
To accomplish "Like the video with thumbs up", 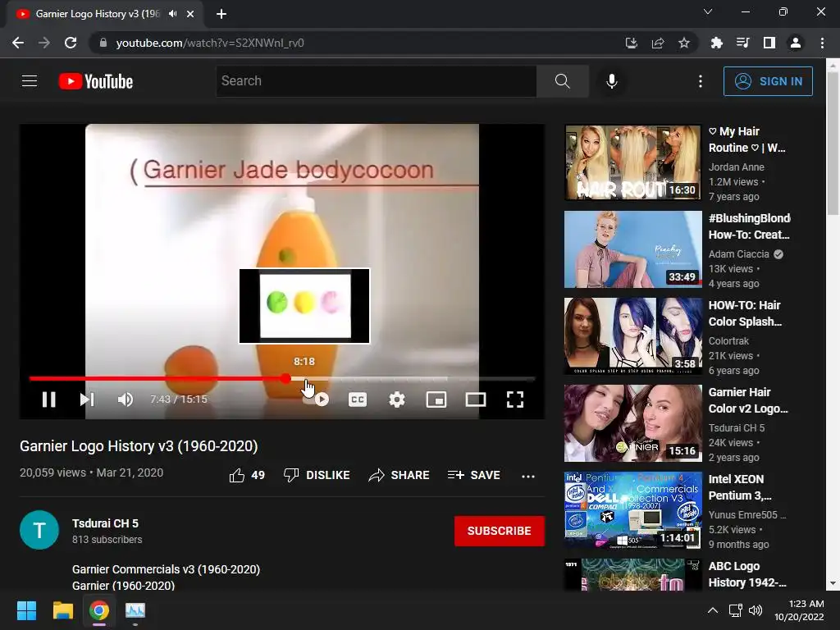I will click(247, 475).
